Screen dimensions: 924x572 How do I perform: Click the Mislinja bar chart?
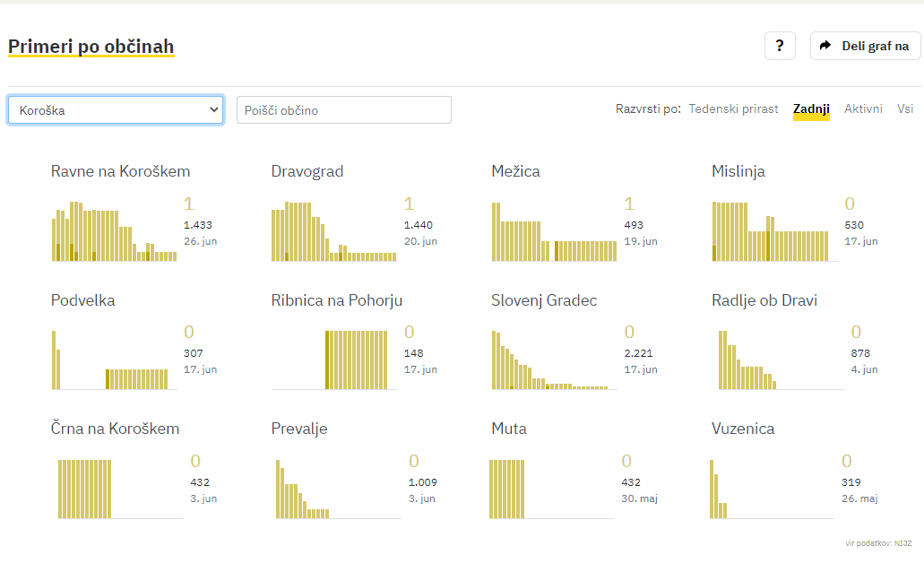pos(774,231)
